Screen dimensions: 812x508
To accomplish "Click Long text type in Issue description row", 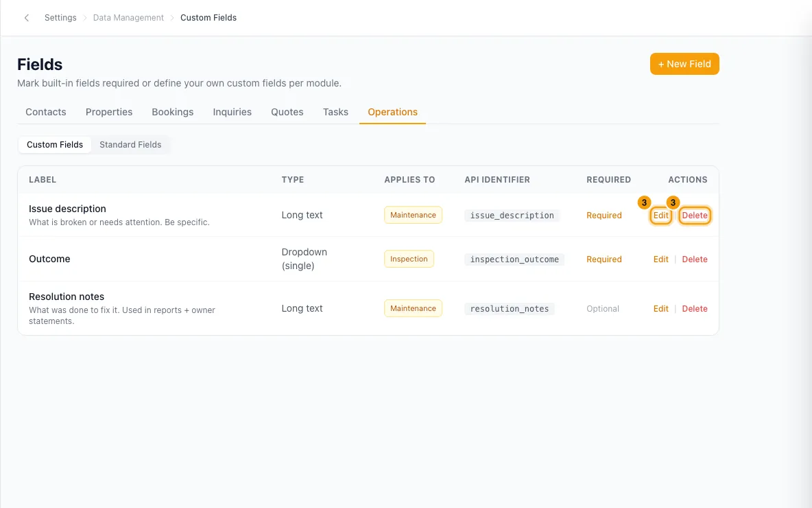I will 302,215.
